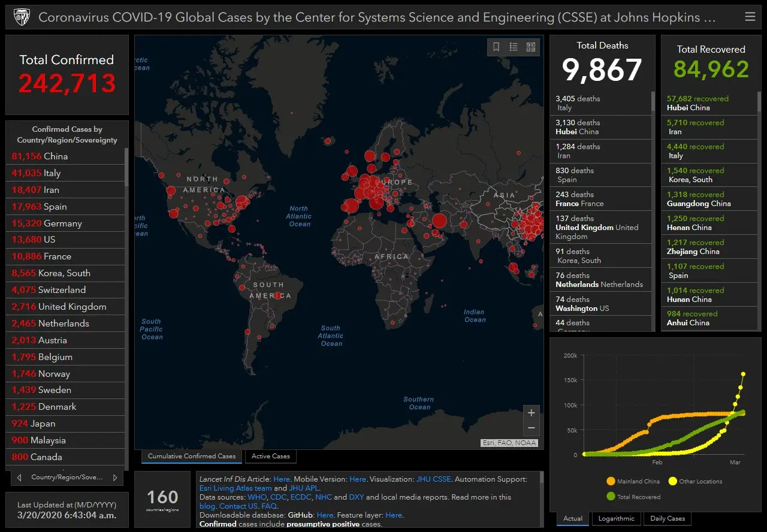Screen dimensions: 767x532
Task: Open the Esri Living Atlas team link
Action: tap(235, 488)
